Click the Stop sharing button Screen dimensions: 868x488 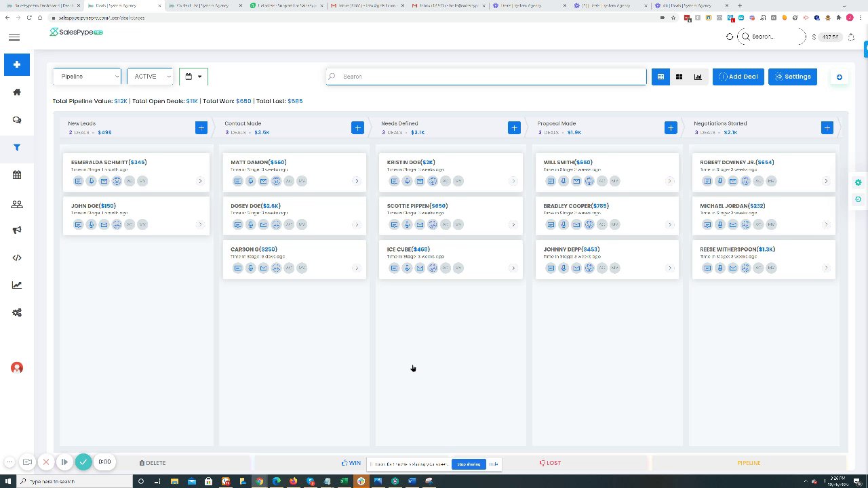[x=469, y=464]
